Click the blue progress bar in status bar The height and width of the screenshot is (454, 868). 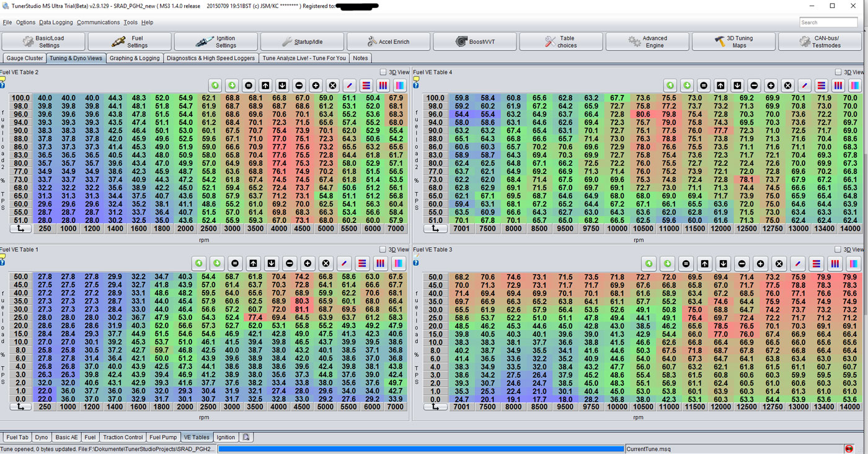pos(420,449)
